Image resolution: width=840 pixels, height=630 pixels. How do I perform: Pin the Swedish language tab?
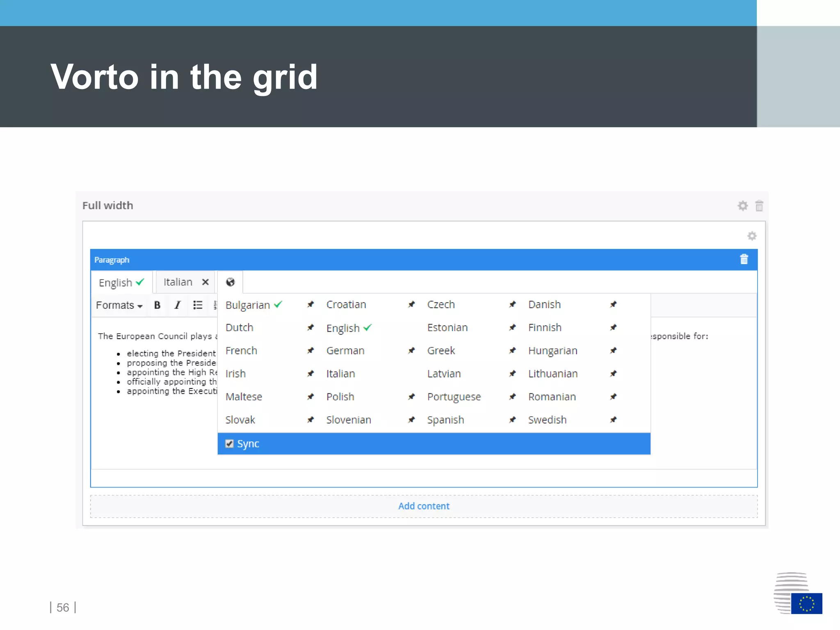(613, 420)
